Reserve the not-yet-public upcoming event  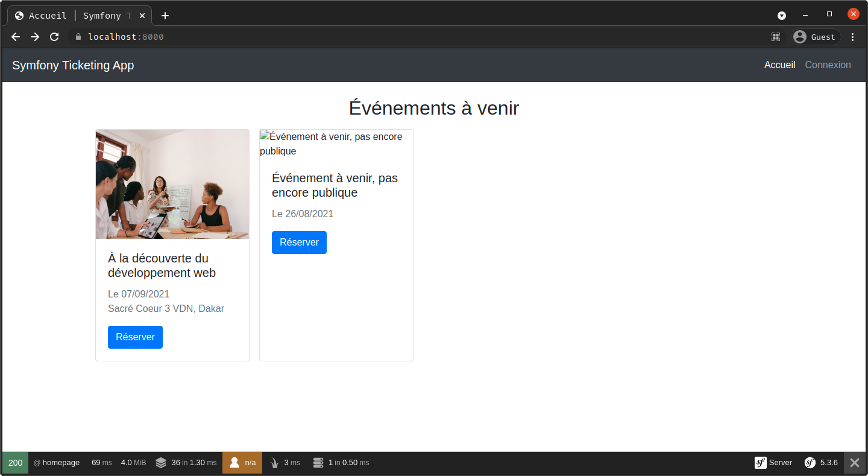click(299, 243)
